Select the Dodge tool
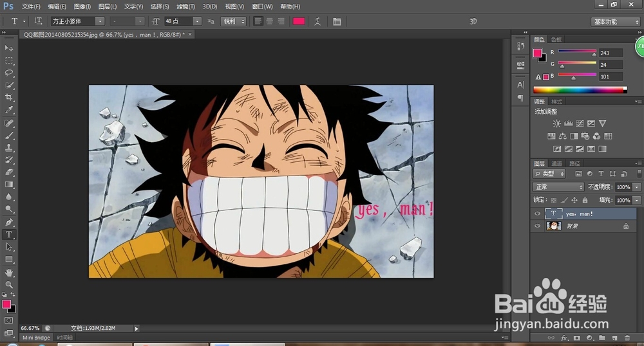 (x=8, y=209)
